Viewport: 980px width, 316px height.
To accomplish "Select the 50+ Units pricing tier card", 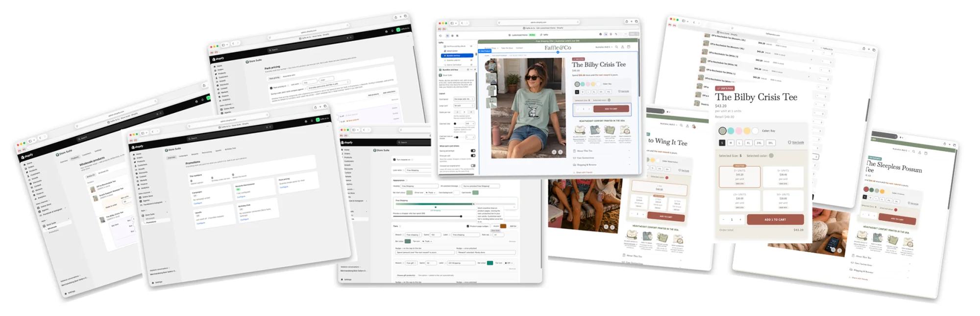I will 783,200.
